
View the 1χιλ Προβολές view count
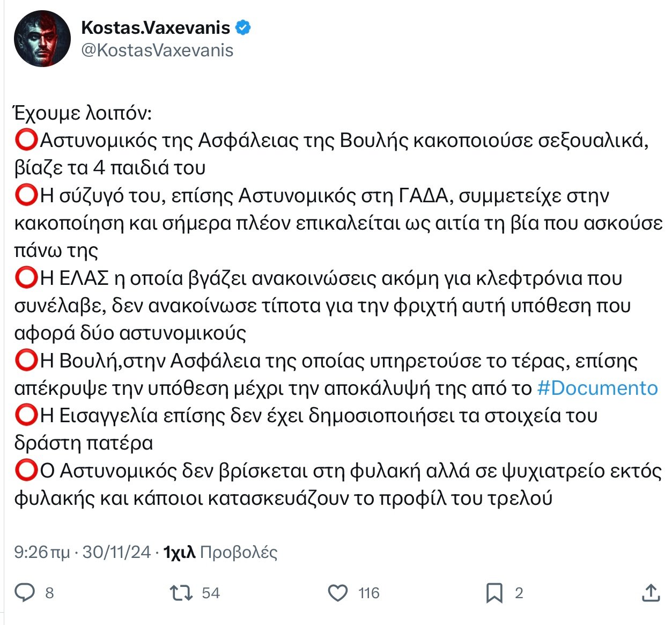pyautogui.click(x=220, y=552)
